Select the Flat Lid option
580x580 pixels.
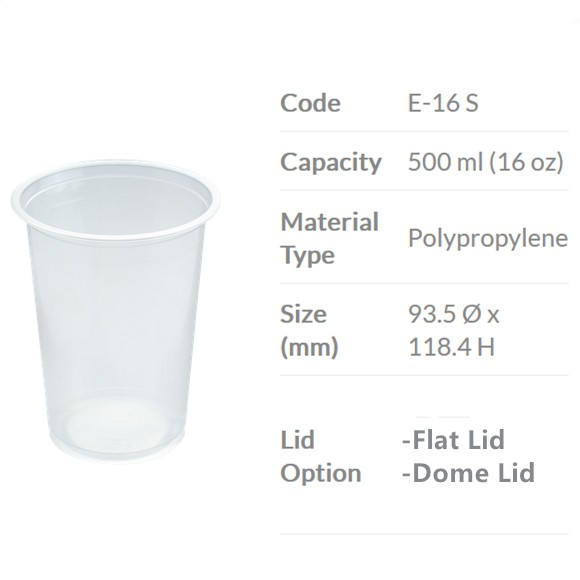tap(453, 439)
